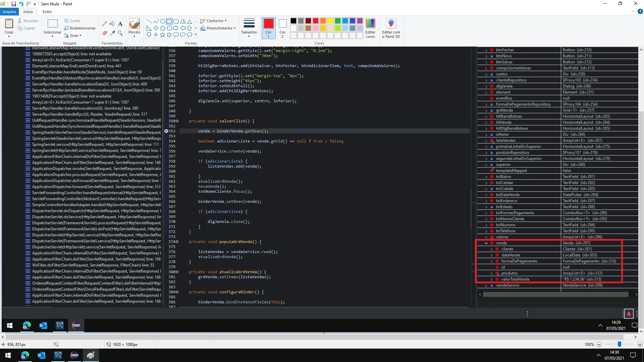Activate the Cor 2 color selector
Image resolution: width=644 pixels, height=362 pixels.
point(282,28)
